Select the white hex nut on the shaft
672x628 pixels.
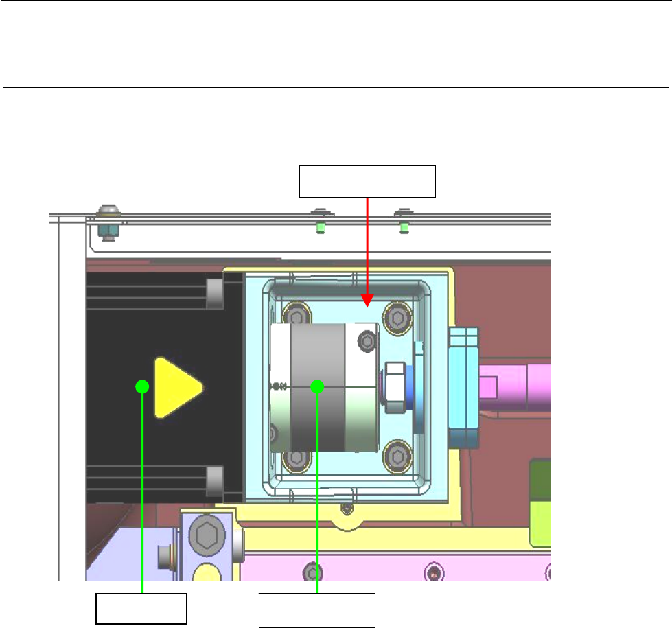395,388
